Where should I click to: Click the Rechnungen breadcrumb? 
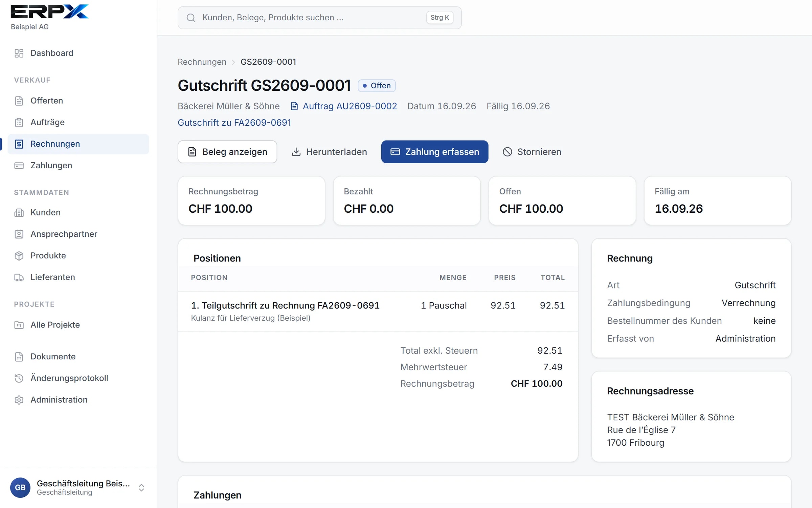(x=202, y=62)
